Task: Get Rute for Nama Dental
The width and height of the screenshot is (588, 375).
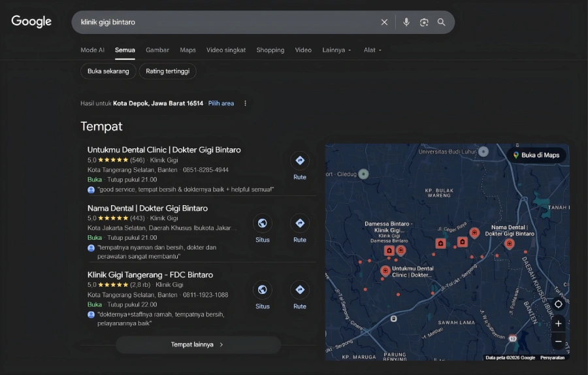Action: (x=300, y=229)
